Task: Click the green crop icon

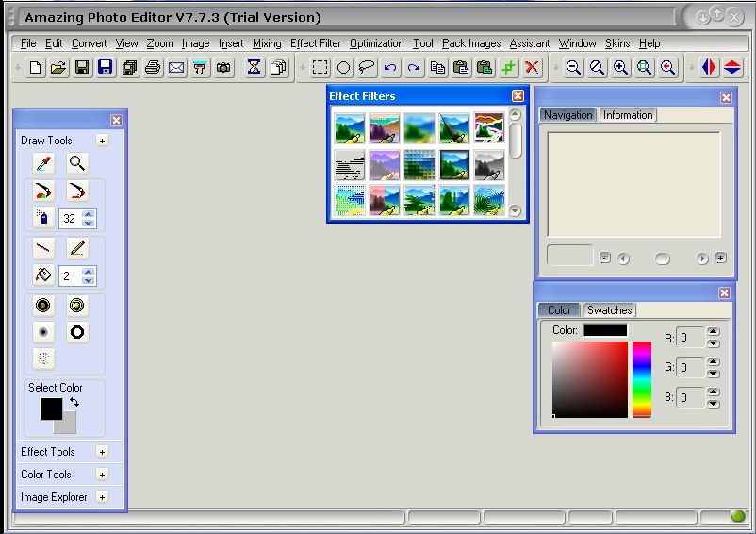Action: 508,68
